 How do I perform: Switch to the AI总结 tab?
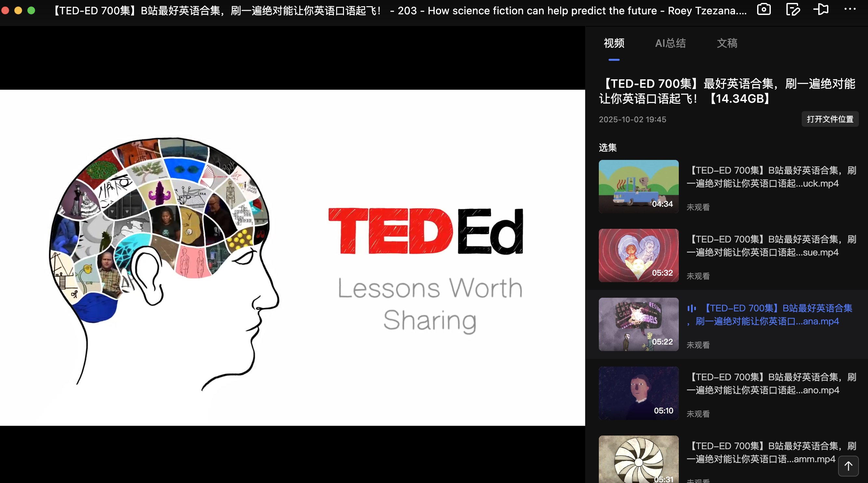coord(670,43)
